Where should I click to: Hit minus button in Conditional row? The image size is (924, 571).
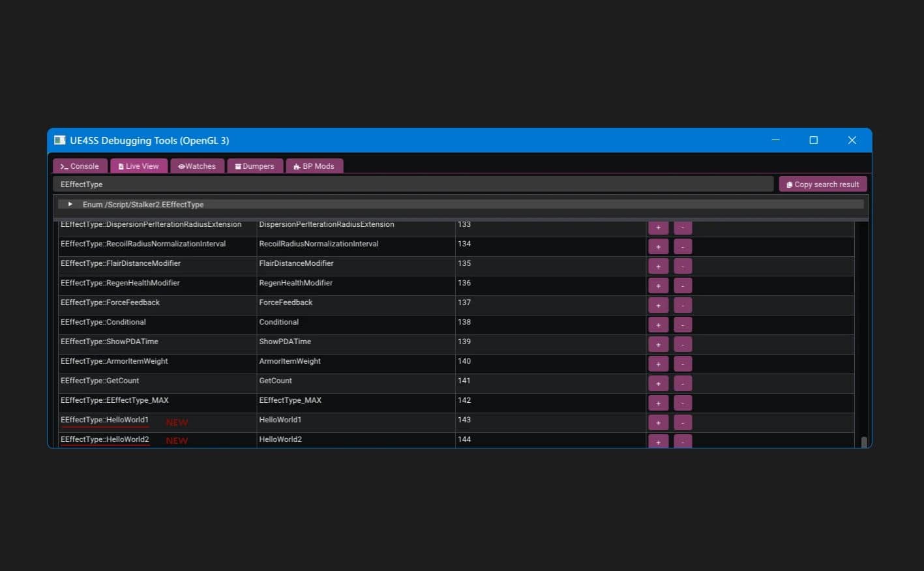pyautogui.click(x=682, y=325)
